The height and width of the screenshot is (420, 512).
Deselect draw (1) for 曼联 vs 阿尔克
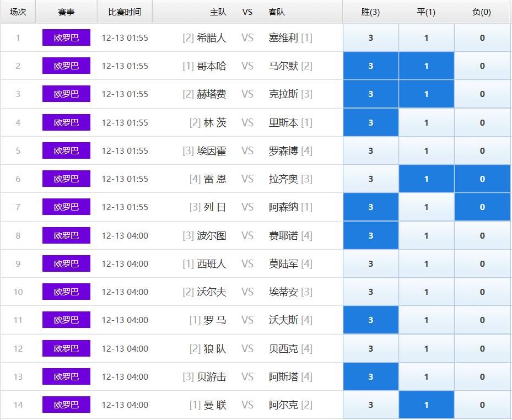pos(426,405)
